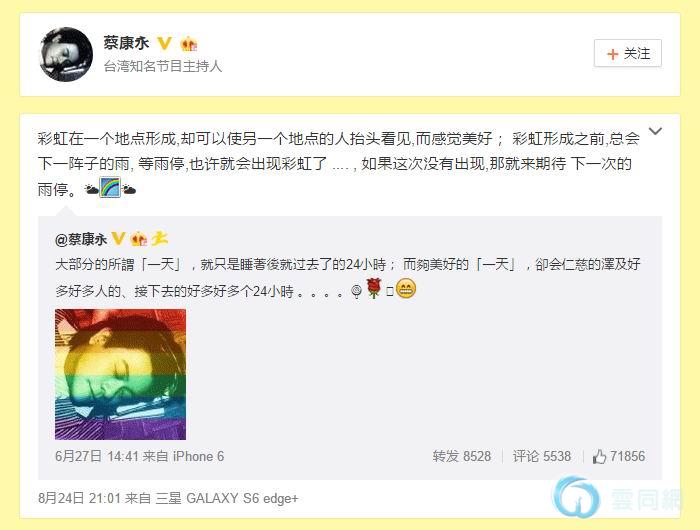The height and width of the screenshot is (530, 700).
Task: Click the rose emoji in quoted text
Action: pyautogui.click(x=374, y=288)
